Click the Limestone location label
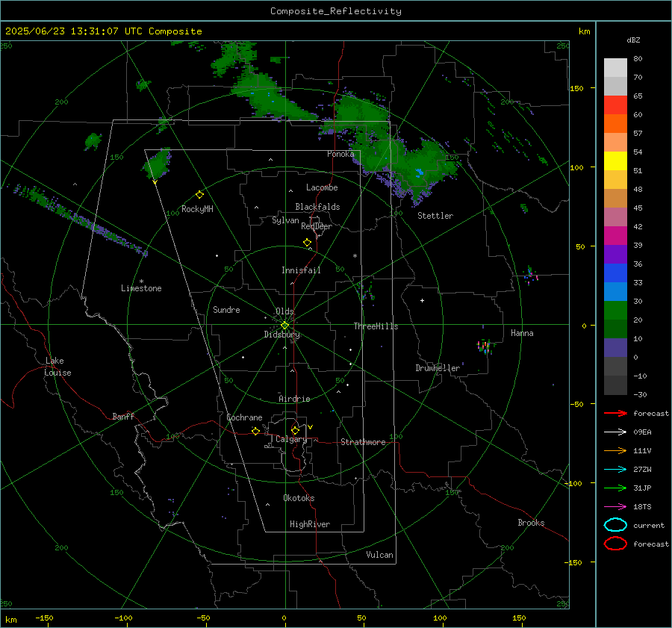This screenshot has width=672, height=628. 141,288
